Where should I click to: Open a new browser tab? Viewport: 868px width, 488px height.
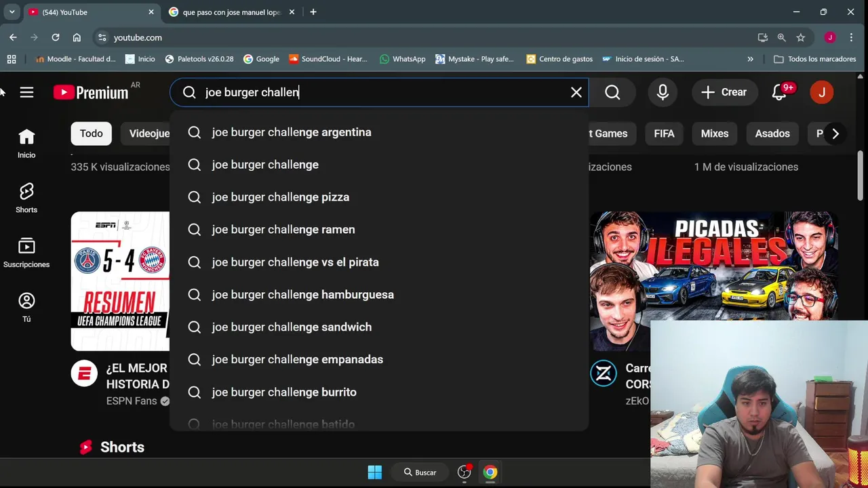pyautogui.click(x=313, y=12)
